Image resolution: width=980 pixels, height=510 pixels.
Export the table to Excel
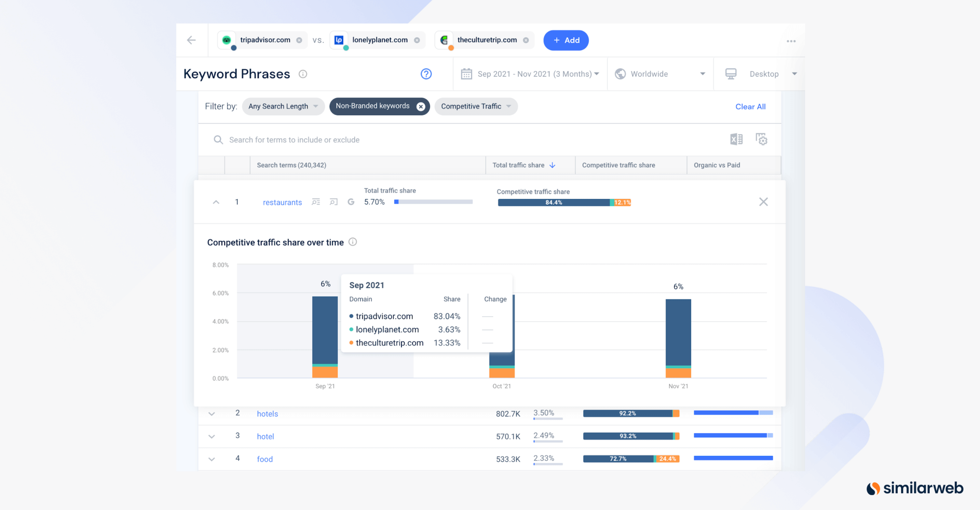click(x=736, y=139)
